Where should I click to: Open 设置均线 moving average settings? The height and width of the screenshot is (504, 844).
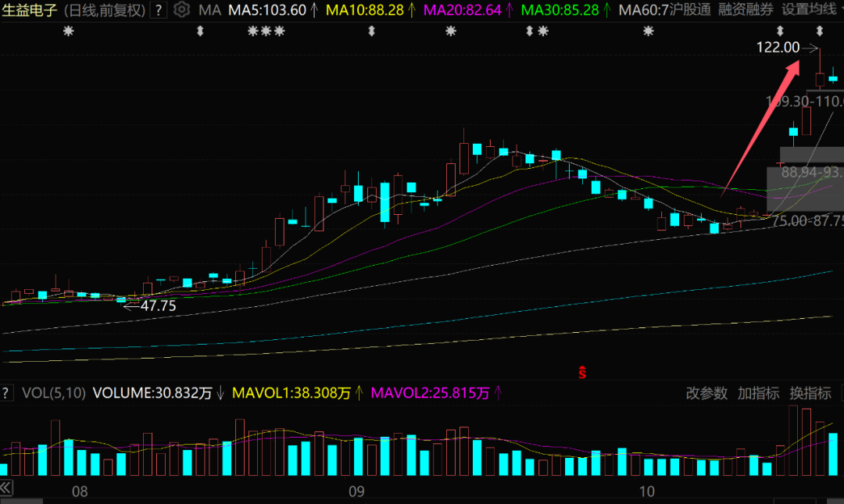809,9
